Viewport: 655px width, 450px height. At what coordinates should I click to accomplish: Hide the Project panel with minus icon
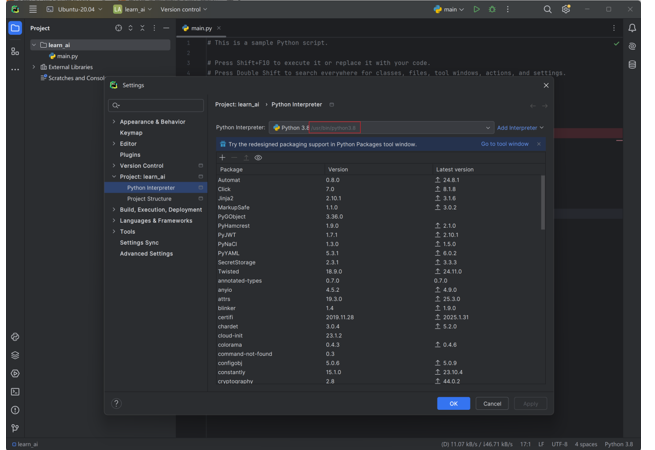166,28
